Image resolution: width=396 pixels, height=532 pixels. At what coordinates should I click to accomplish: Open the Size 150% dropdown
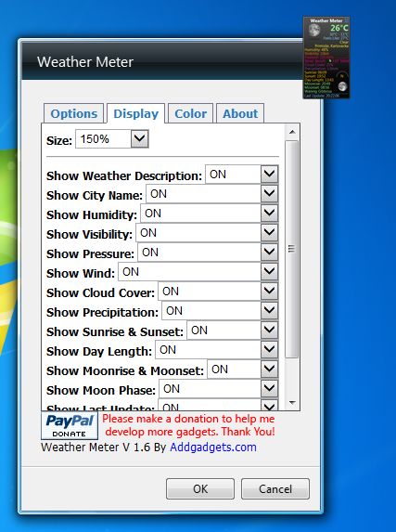[112, 139]
